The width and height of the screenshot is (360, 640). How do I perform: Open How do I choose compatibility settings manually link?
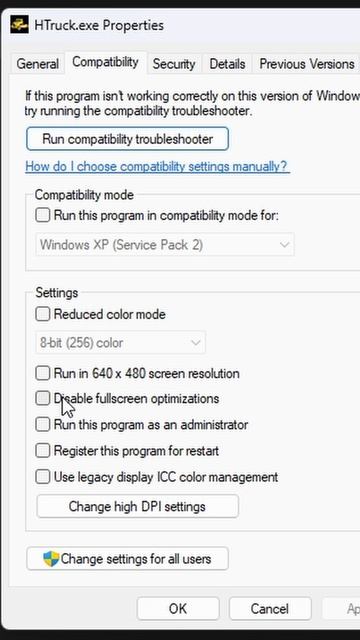(158, 167)
